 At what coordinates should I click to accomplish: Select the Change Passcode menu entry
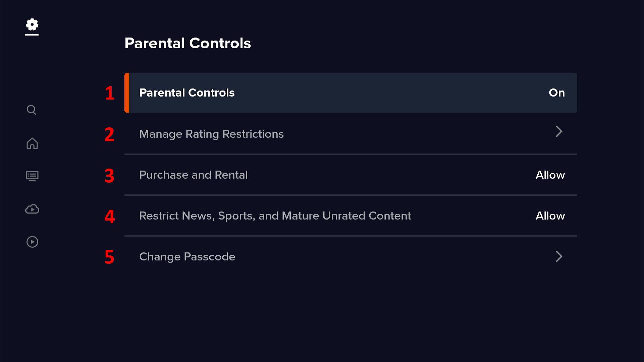[x=187, y=256]
